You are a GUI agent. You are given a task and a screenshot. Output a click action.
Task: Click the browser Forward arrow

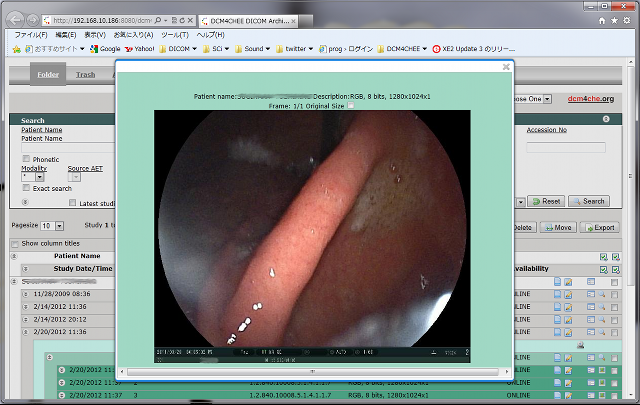tap(33, 20)
